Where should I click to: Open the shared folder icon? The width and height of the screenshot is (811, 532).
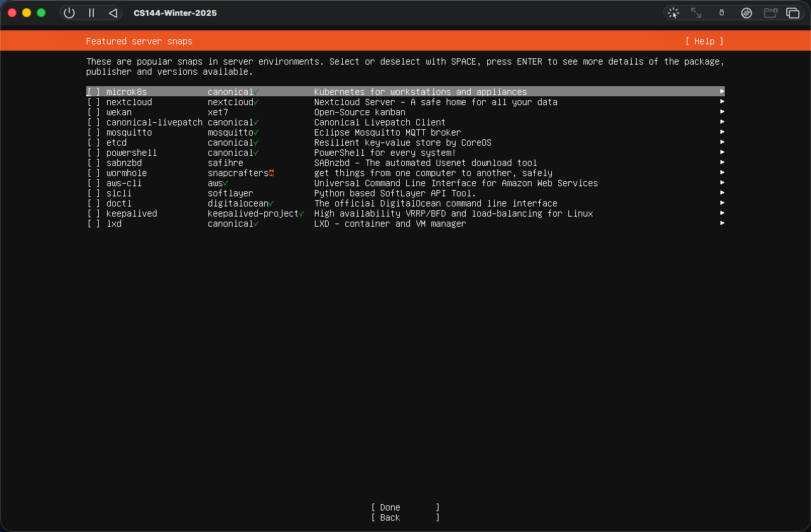coord(770,13)
